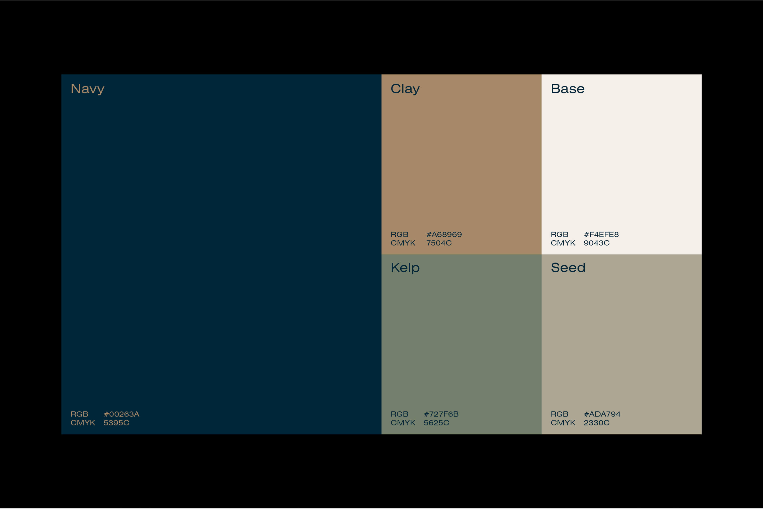The width and height of the screenshot is (763, 532).
Task: Click the #ADA794 hex value
Action: click(602, 414)
